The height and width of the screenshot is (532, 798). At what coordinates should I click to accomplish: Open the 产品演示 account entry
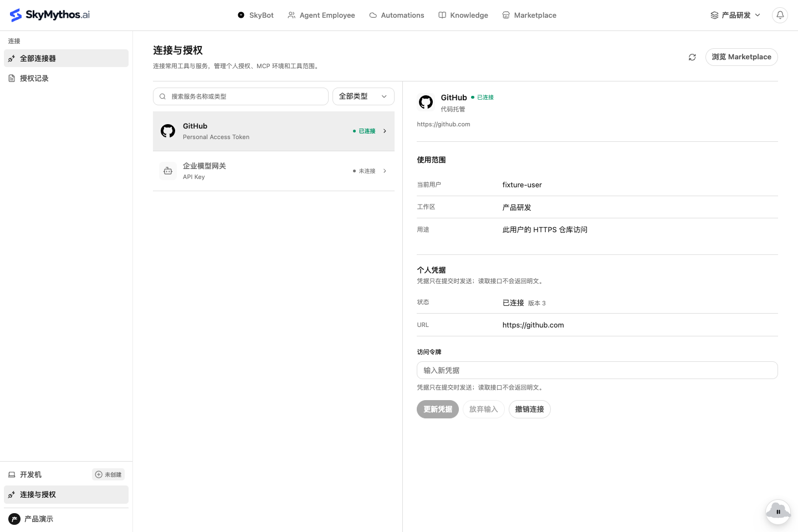coord(66,519)
